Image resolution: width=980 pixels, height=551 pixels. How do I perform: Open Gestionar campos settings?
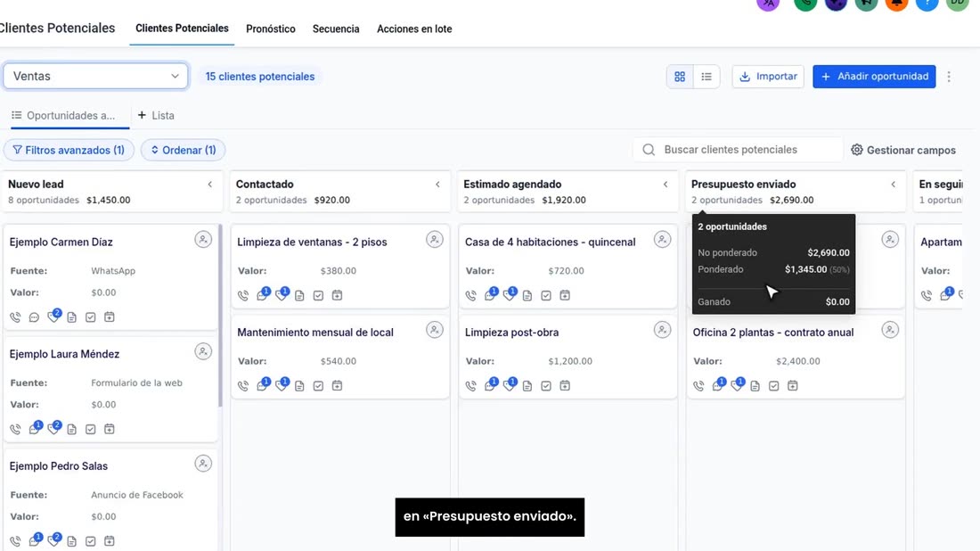(x=903, y=150)
